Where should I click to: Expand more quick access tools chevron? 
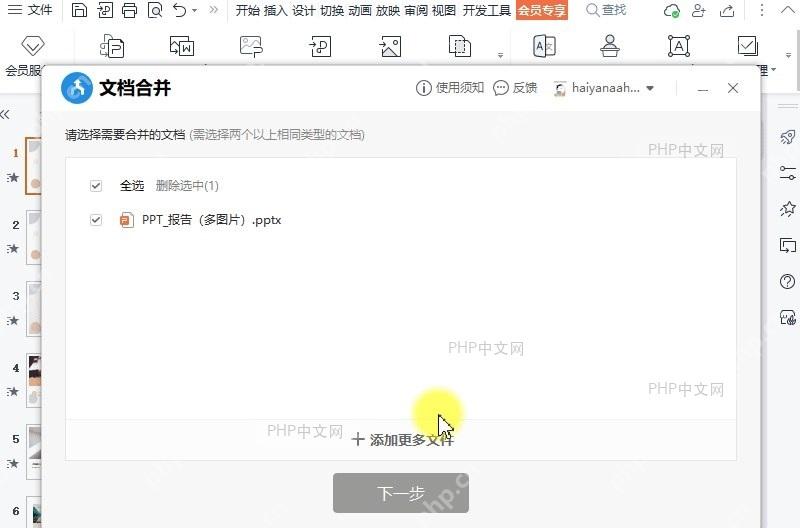(214, 10)
